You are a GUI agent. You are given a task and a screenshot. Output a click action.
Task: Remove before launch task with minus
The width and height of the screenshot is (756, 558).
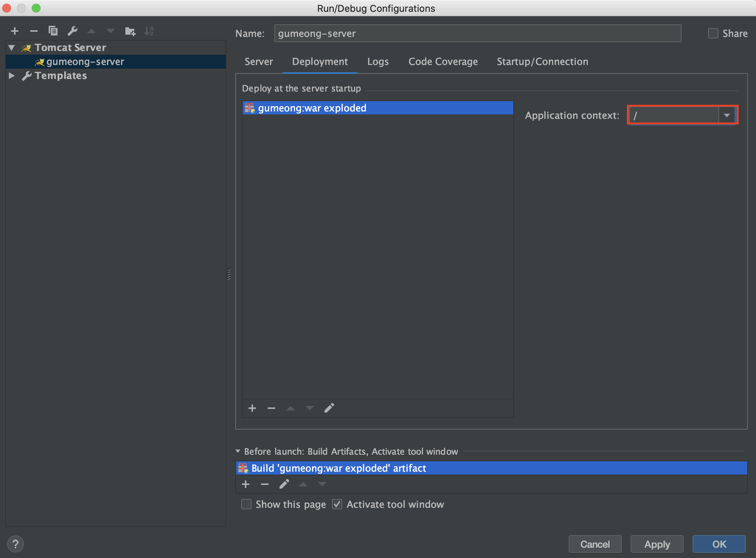pyautogui.click(x=265, y=484)
